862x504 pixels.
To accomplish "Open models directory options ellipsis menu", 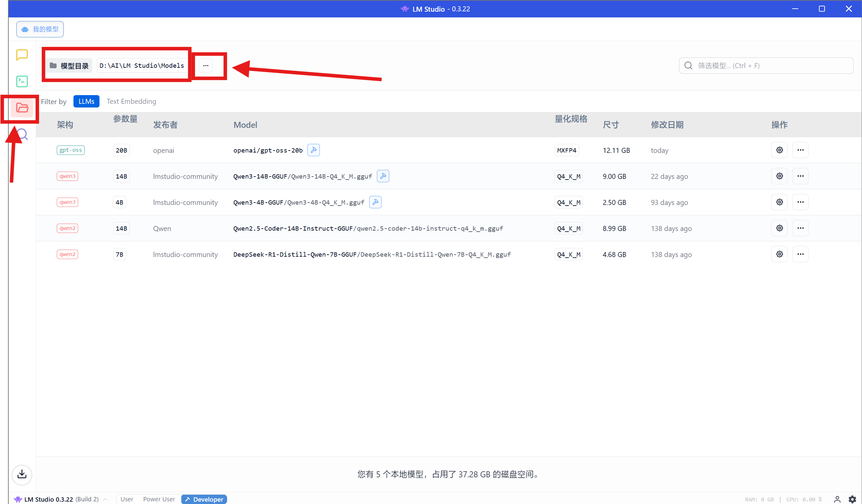I will pos(206,65).
